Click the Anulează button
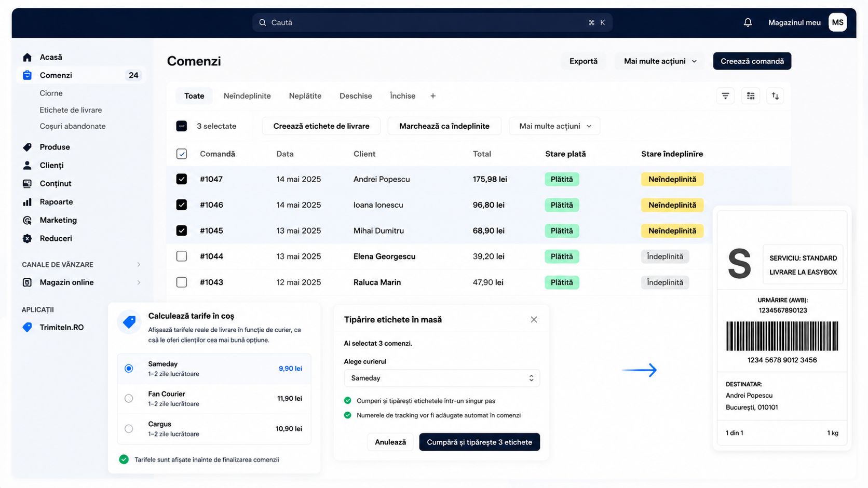The width and height of the screenshot is (868, 488). coord(390,442)
